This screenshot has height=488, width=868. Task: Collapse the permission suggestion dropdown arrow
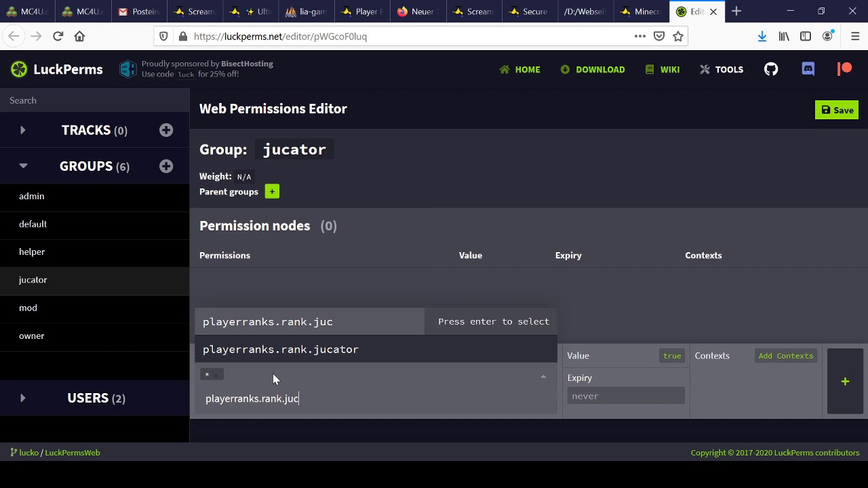[543, 377]
